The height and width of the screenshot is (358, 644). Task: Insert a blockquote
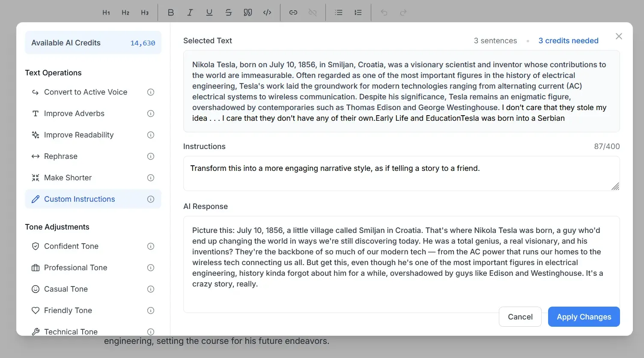click(x=248, y=12)
